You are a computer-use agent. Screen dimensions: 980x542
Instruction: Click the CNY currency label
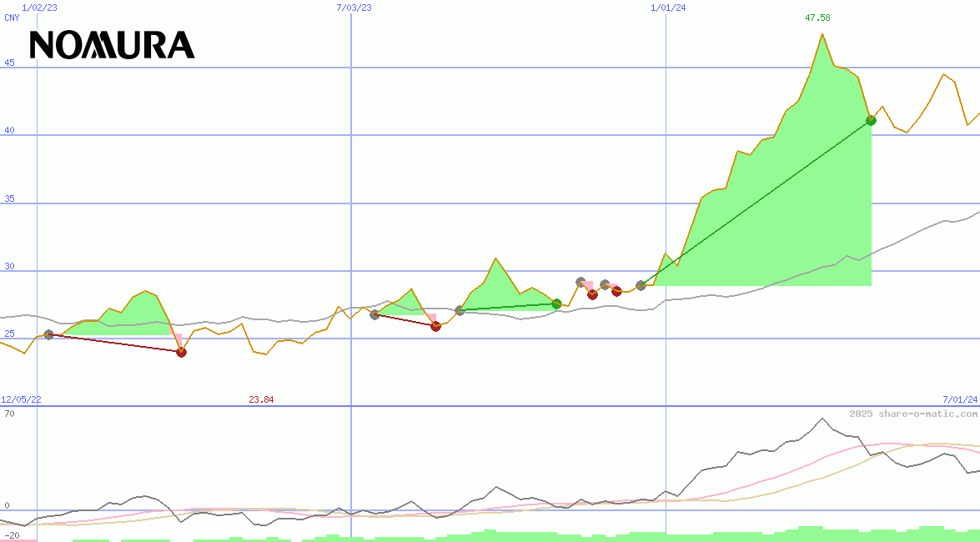point(13,18)
